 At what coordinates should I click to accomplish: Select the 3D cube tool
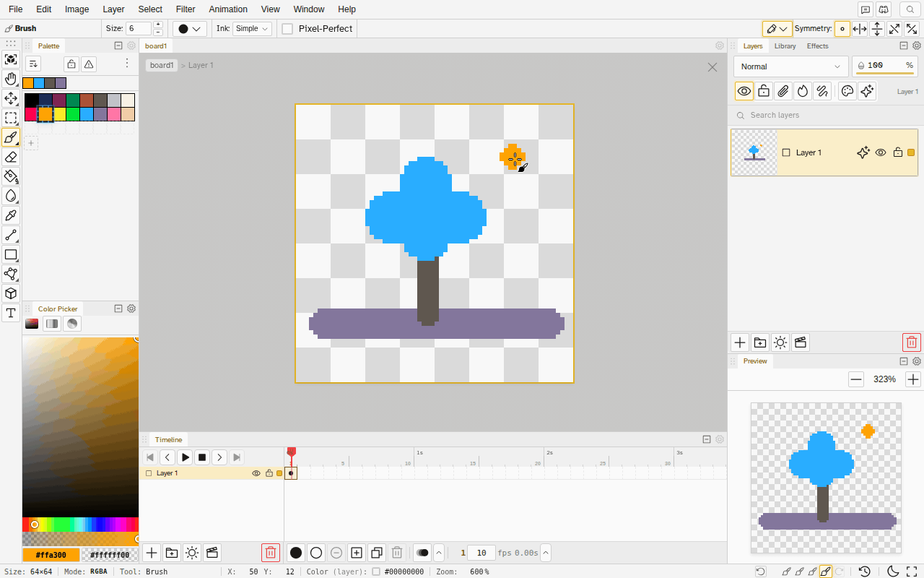11,293
